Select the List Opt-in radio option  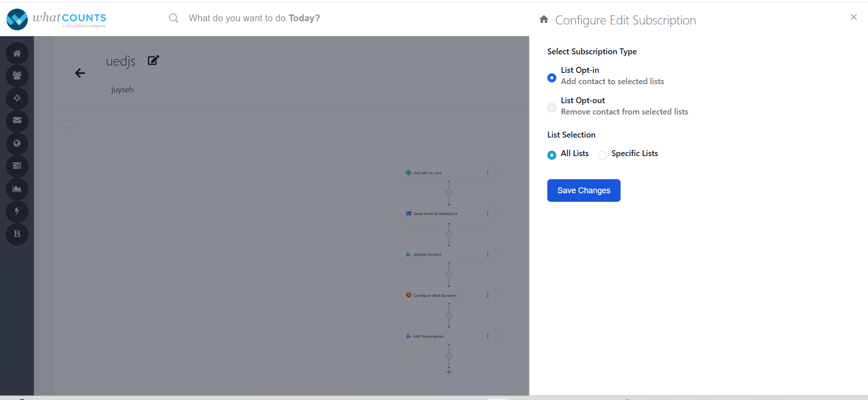(x=552, y=78)
